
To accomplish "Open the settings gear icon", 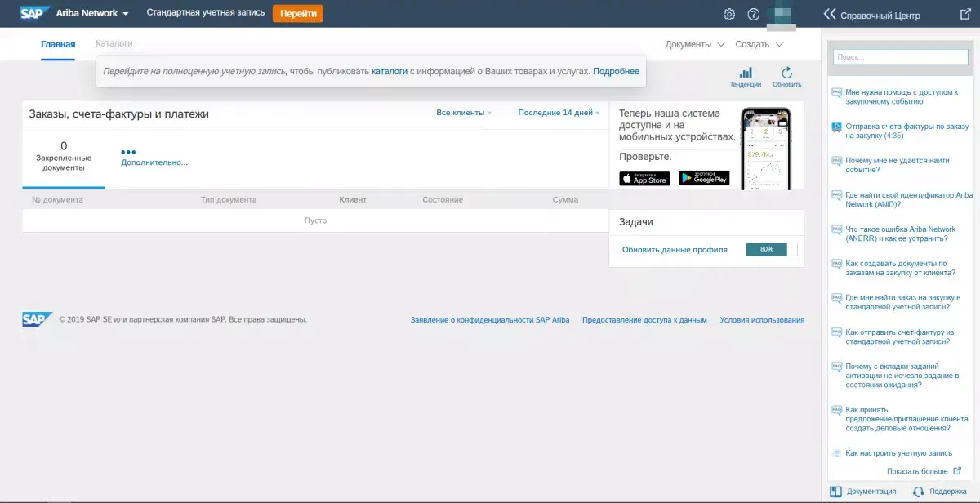I will [729, 14].
